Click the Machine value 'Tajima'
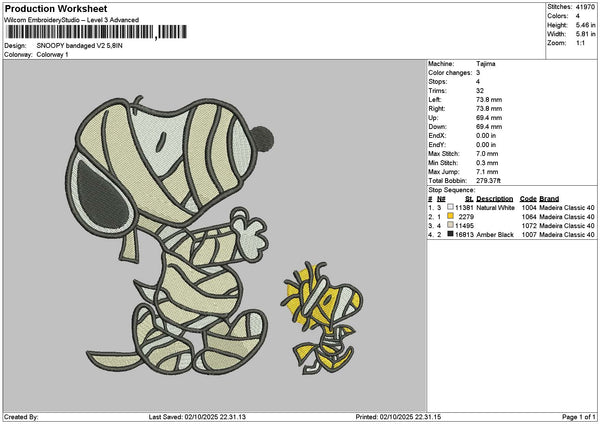Viewport: 600px width, 424px height. click(486, 64)
